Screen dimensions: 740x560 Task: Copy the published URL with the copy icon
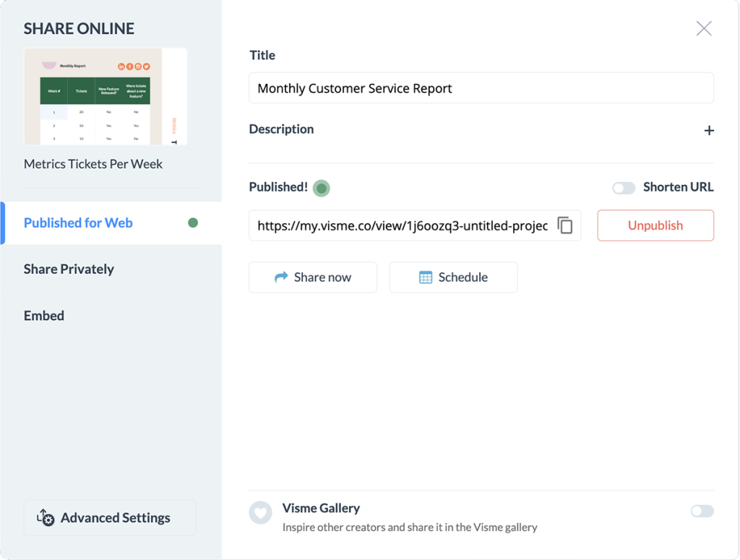coord(565,225)
